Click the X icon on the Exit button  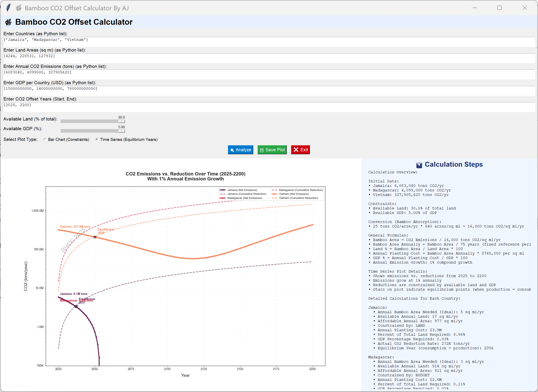tap(296, 150)
